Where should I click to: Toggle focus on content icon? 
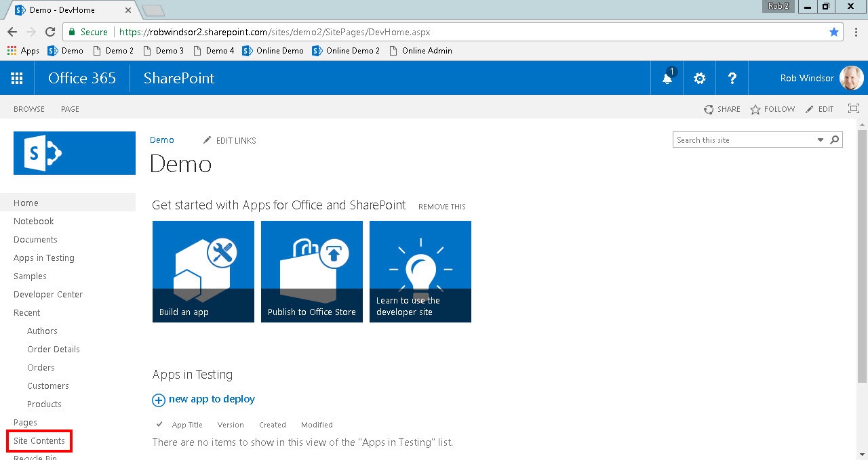point(854,108)
